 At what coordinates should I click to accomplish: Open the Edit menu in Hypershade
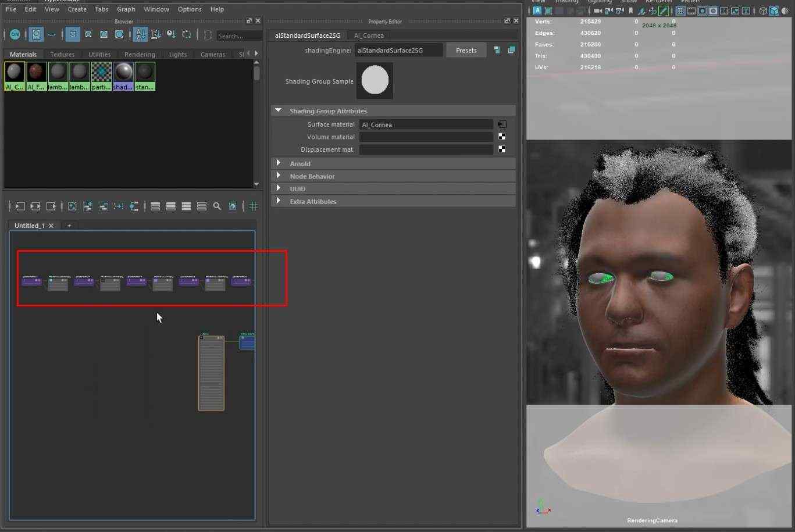point(30,9)
